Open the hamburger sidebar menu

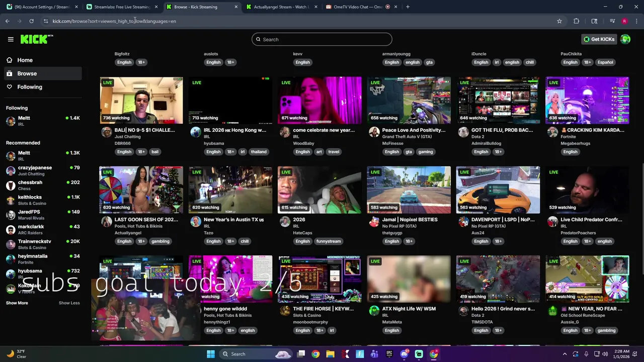coord(11,39)
